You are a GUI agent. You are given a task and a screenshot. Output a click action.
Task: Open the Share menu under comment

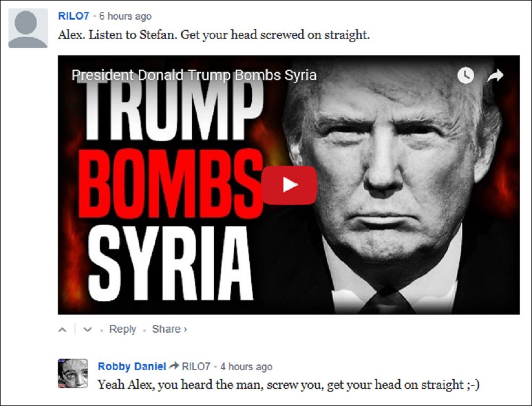169,329
